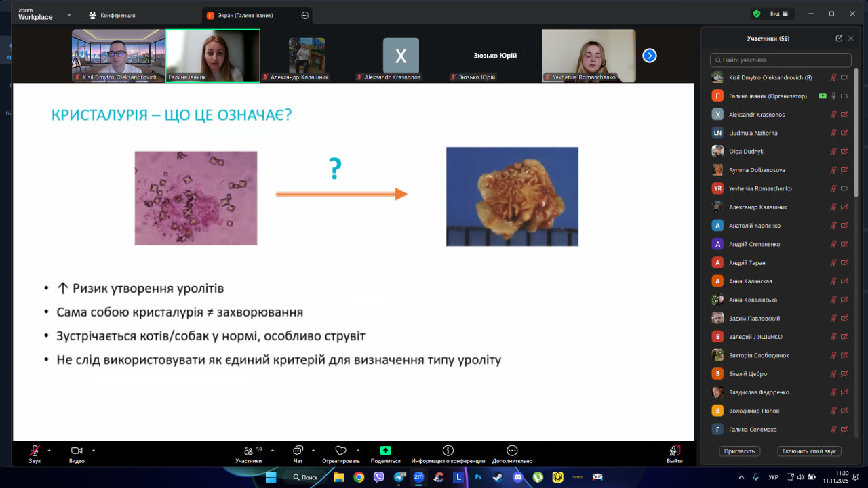This screenshot has height=488, width=868.
Task: Expand audio options arrow beside Звук
Action: click(x=49, y=450)
